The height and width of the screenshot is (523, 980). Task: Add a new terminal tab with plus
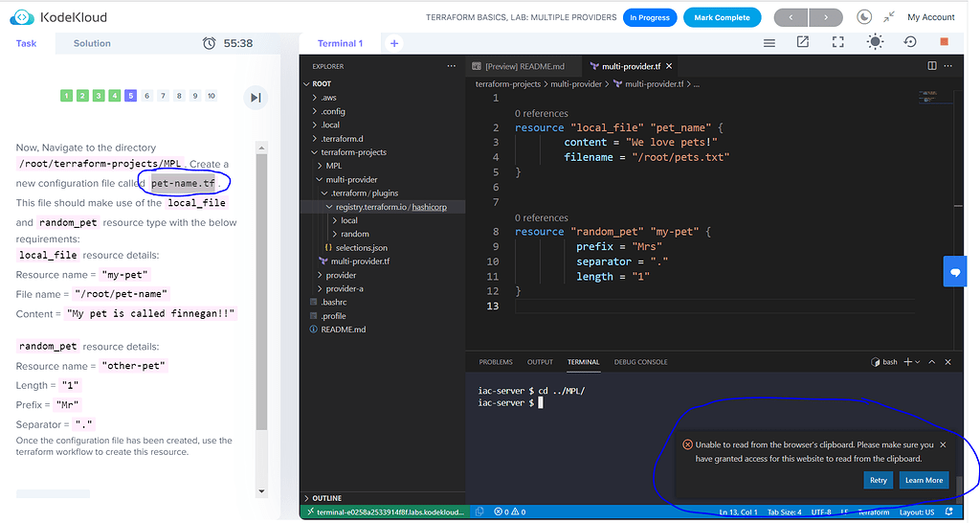coord(394,43)
